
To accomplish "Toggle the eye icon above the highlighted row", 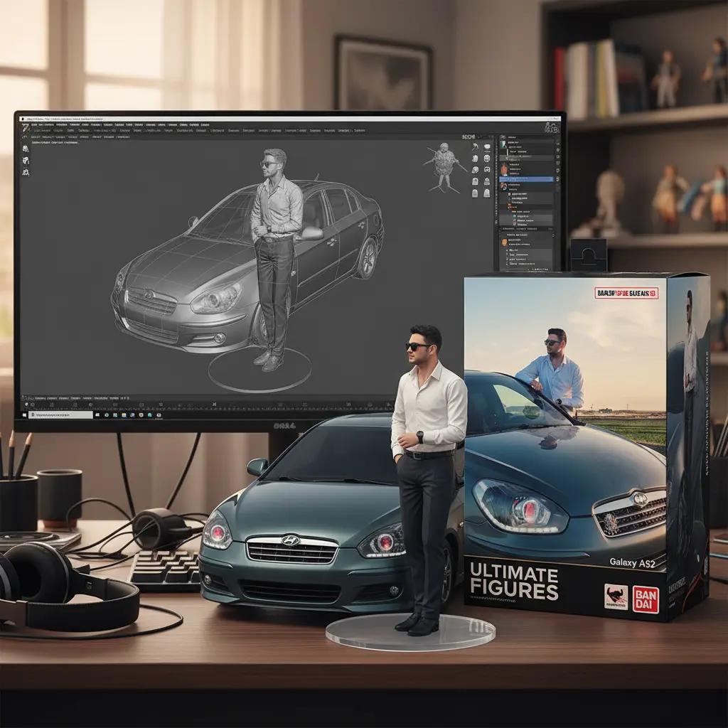I will [x=557, y=171].
